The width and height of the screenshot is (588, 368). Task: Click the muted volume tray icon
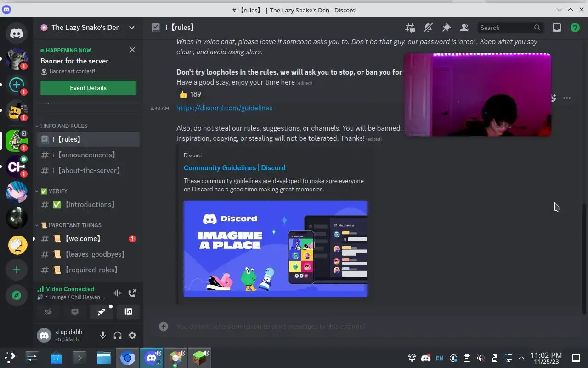[481, 358]
